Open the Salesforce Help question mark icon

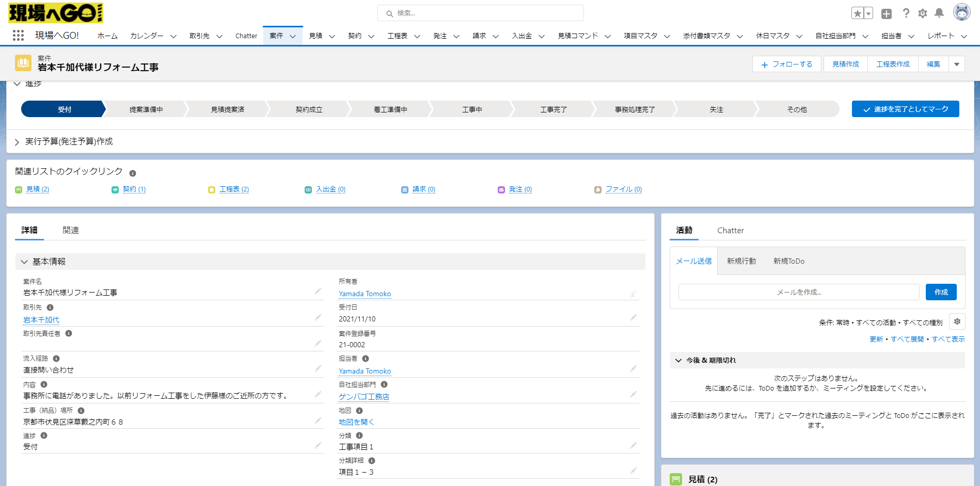click(x=906, y=13)
